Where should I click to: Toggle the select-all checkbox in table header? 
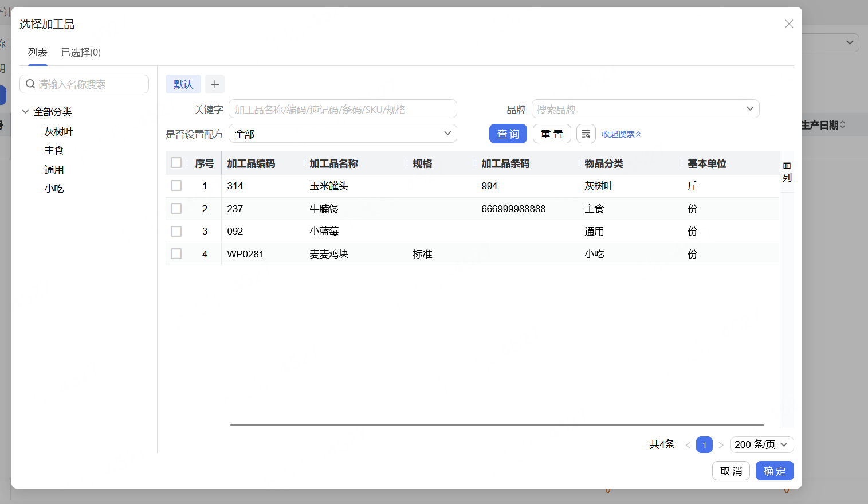[x=176, y=163]
